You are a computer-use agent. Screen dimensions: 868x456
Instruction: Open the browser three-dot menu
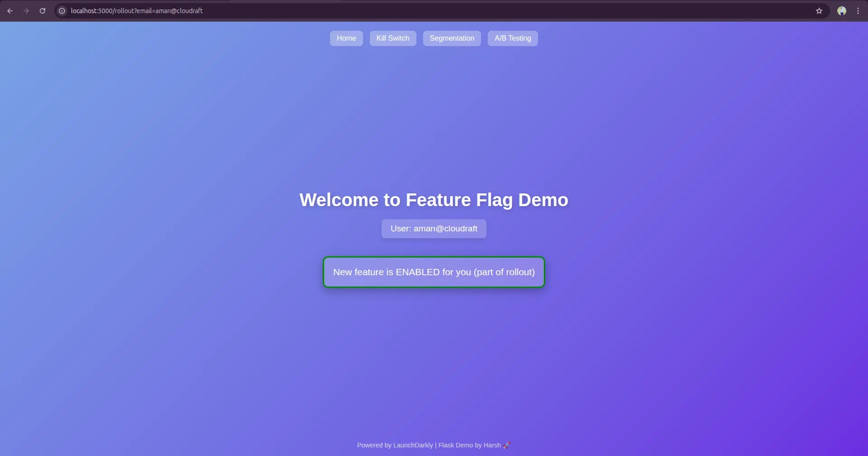pos(858,11)
